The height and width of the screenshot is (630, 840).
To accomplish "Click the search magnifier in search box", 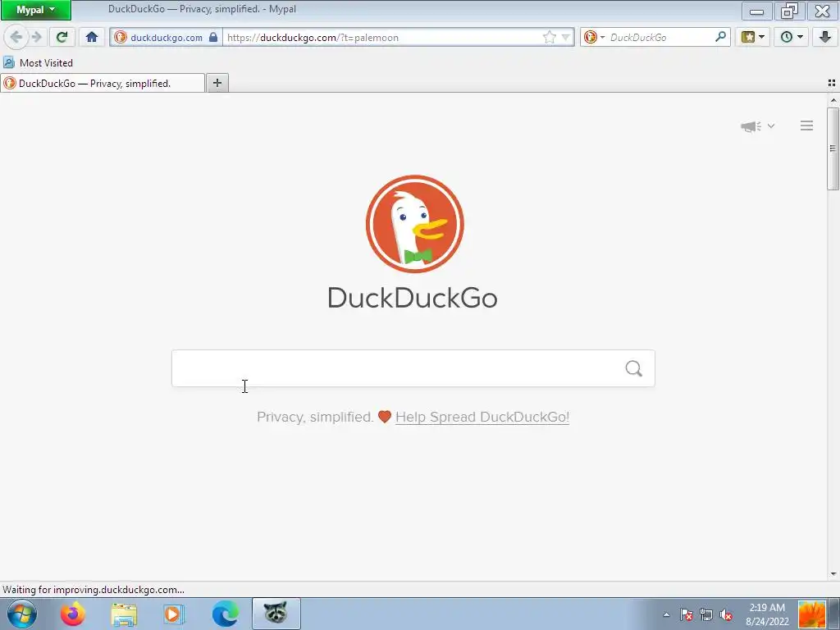I will point(634,368).
